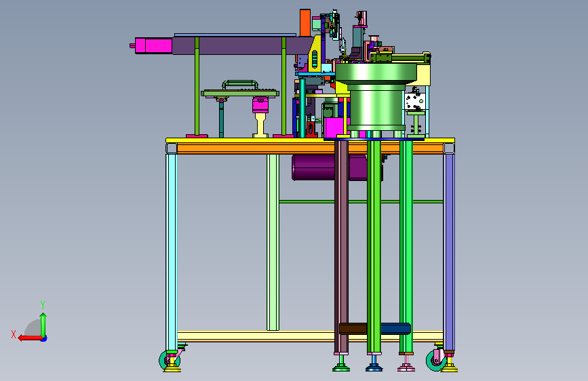Select the right caster wheel
Image resolution: width=588 pixels, height=381 pixels.
pyautogui.click(x=435, y=360)
